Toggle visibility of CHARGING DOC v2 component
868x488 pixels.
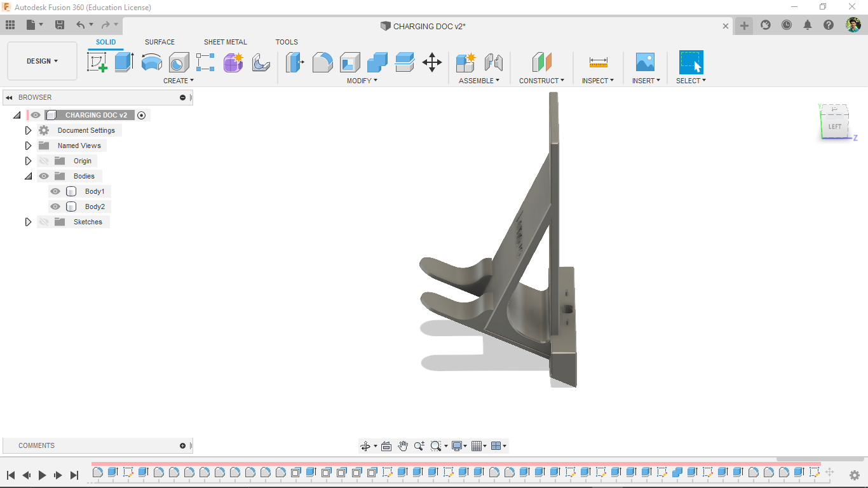click(36, 115)
